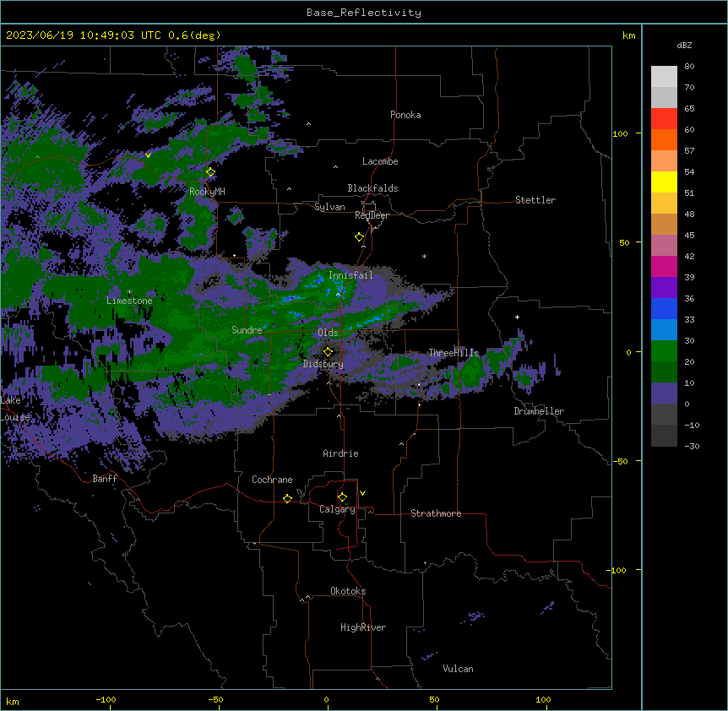The width and height of the screenshot is (728, 711).
Task: Click the Cochrane town label
Action: point(272,480)
